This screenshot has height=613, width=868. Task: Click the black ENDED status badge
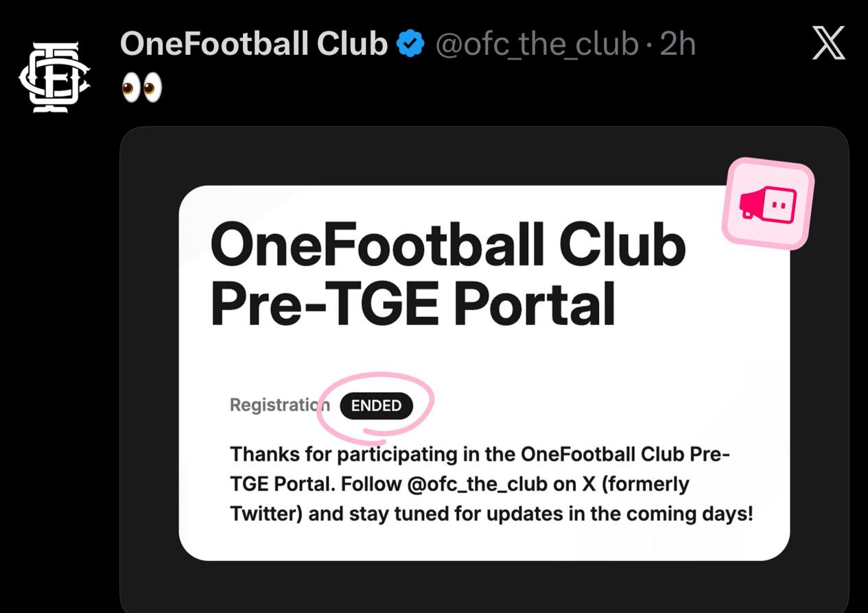(376, 406)
